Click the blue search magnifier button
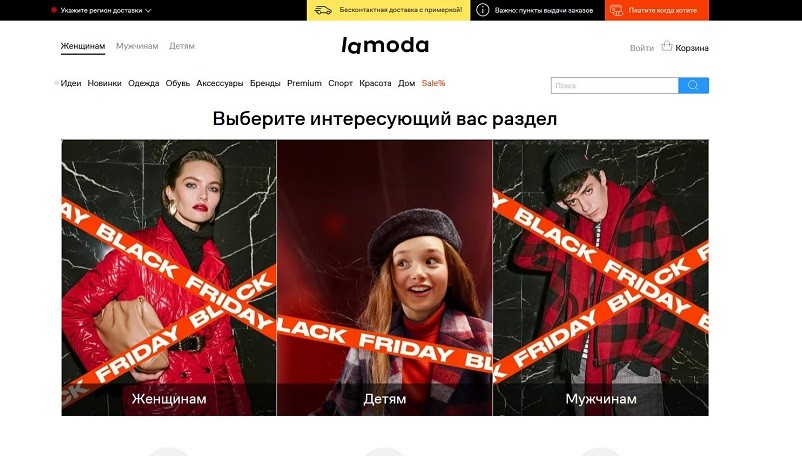 (x=693, y=85)
